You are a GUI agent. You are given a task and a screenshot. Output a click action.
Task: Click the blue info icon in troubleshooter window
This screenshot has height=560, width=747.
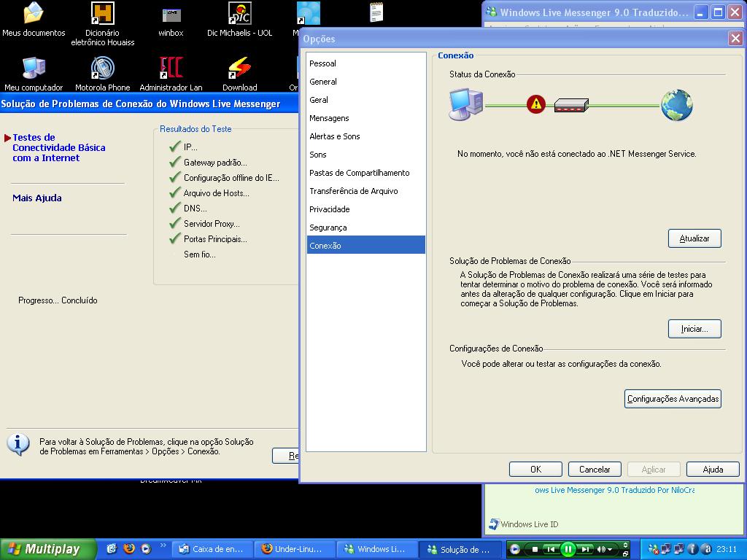[18, 445]
